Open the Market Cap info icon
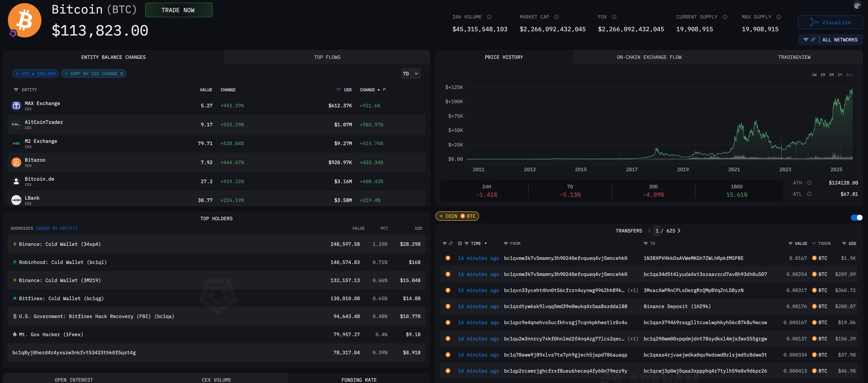This screenshot has height=383, width=868. [557, 17]
